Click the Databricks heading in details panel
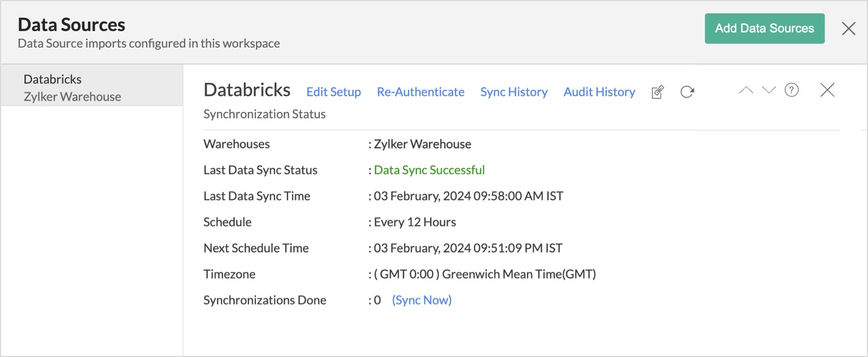 click(x=247, y=90)
